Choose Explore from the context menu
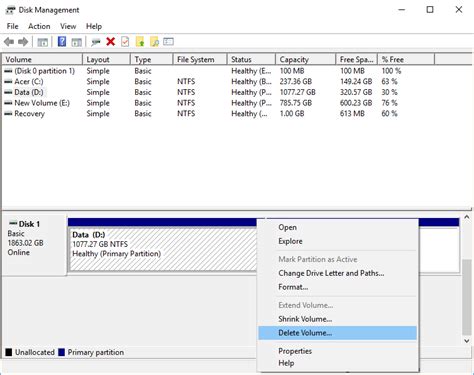The width and height of the screenshot is (474, 375). 337,241
